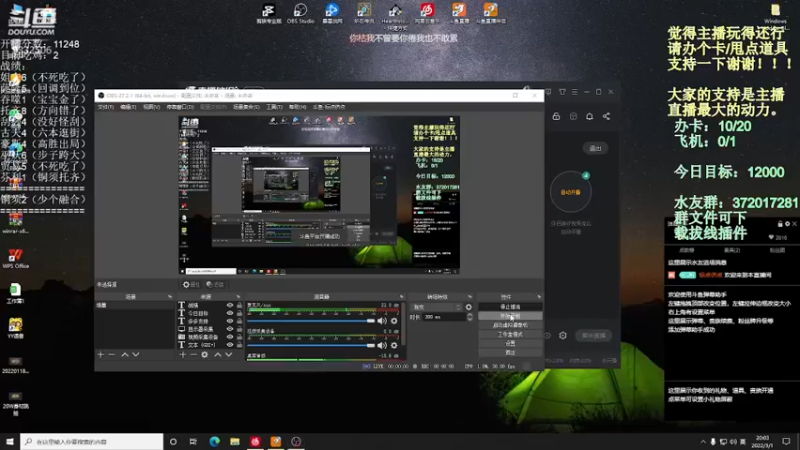The image size is (800, 450).
Task: Adjust second mixer channel volume slider
Action: pos(311,345)
